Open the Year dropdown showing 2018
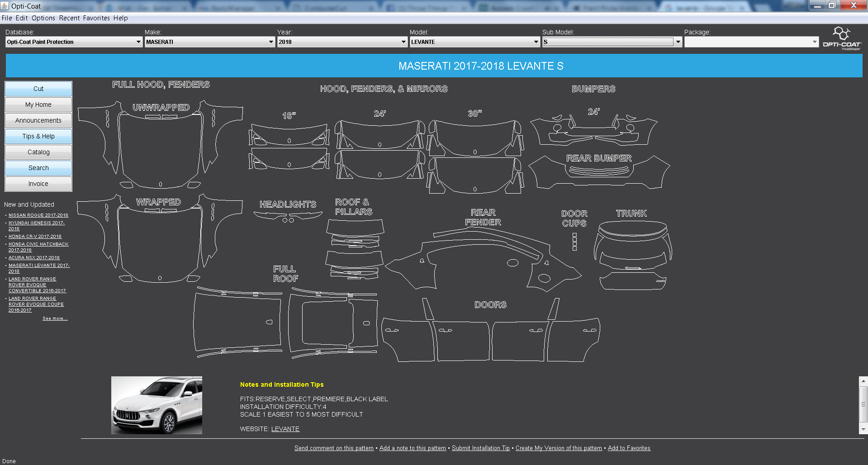Image resolution: width=868 pixels, height=465 pixels. [x=342, y=42]
